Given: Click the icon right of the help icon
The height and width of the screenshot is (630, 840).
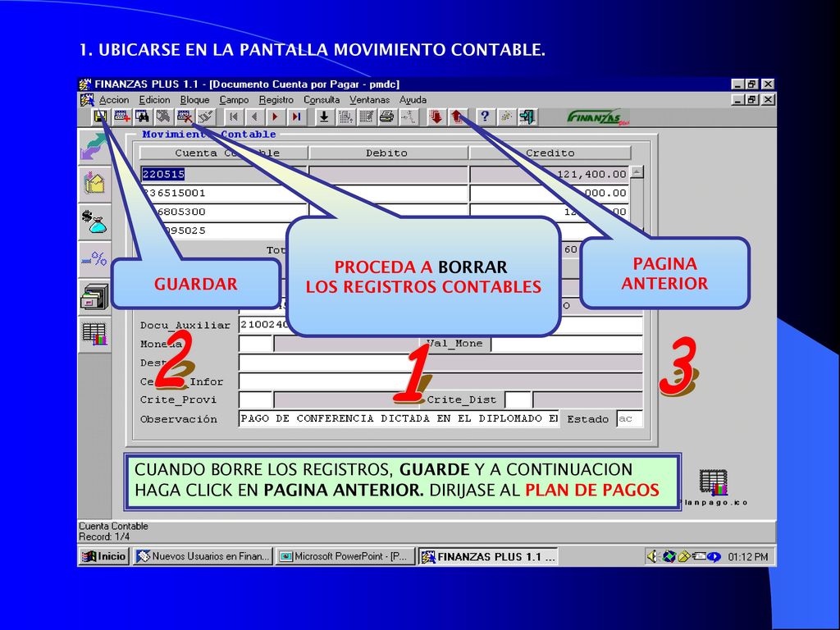Looking at the screenshot, I should (x=505, y=116).
